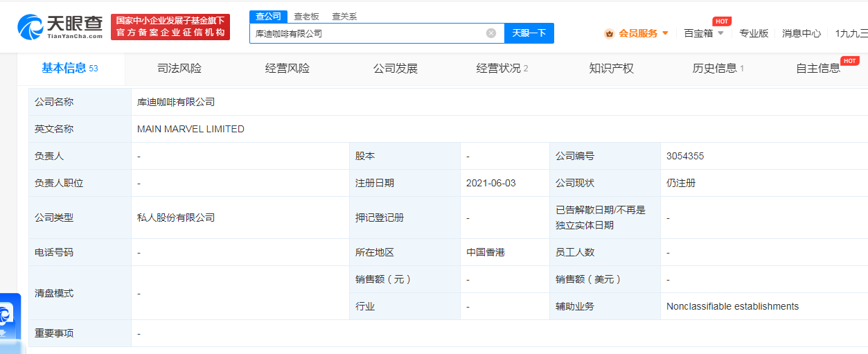The image size is (868, 354).
Task: Expand the 会员服务 dropdown arrow
Action: click(666, 33)
